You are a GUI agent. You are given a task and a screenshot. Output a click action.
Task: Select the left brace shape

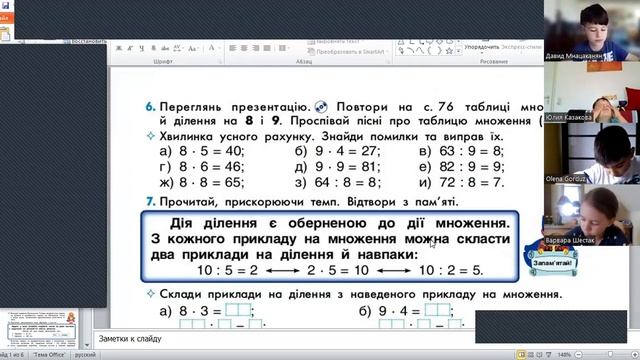pos(430,51)
